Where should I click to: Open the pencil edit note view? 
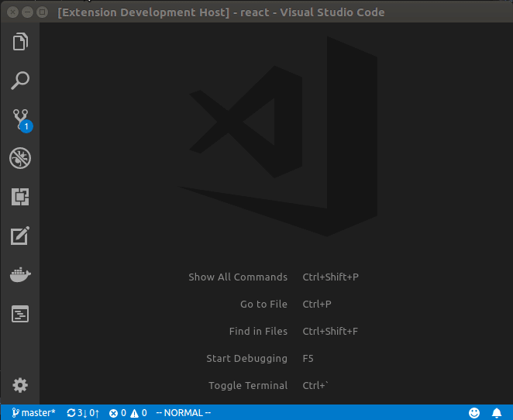click(x=20, y=236)
